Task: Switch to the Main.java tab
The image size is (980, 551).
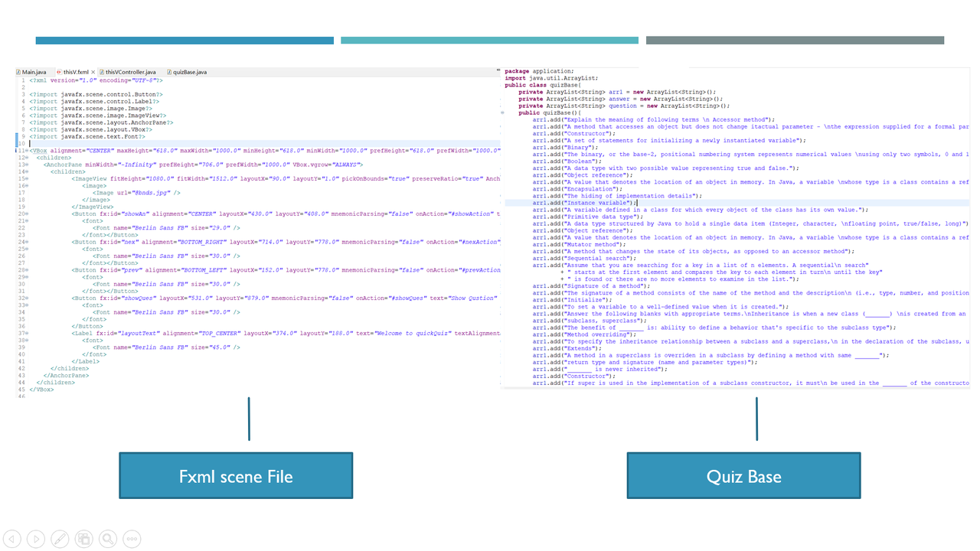Action: pyautogui.click(x=31, y=72)
